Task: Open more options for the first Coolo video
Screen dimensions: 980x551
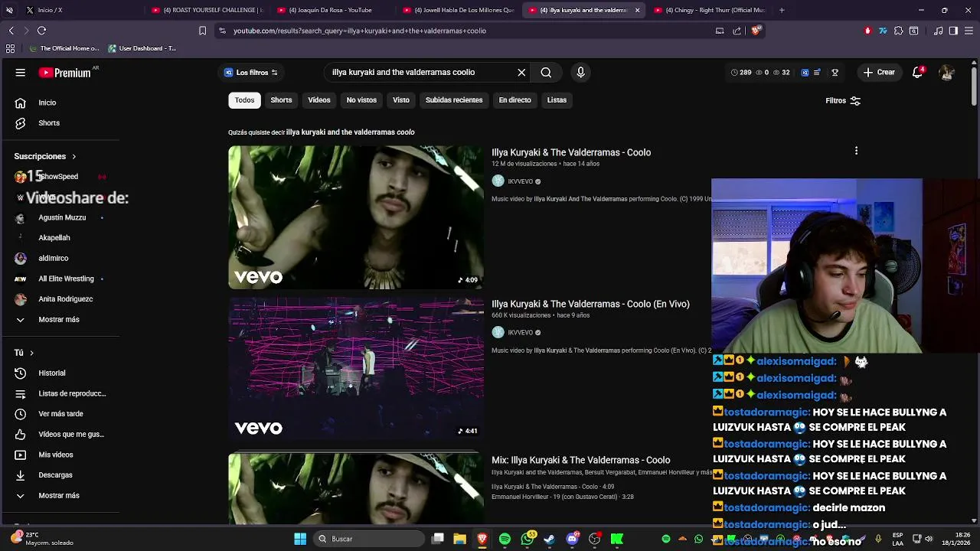Action: [856, 151]
